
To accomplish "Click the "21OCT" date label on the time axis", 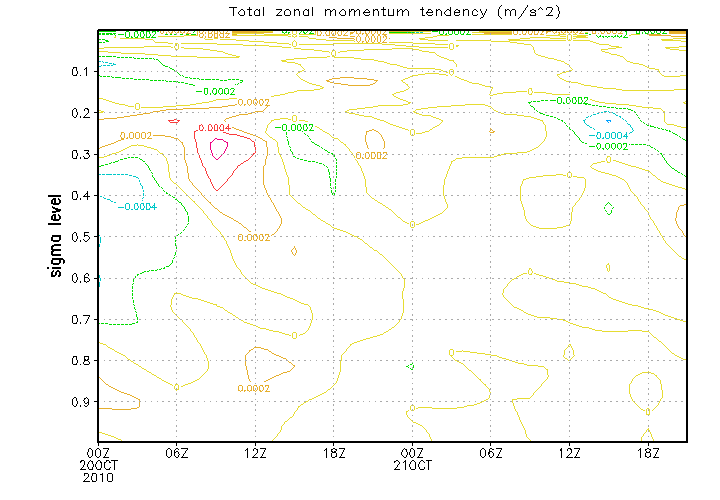I will point(412,466).
